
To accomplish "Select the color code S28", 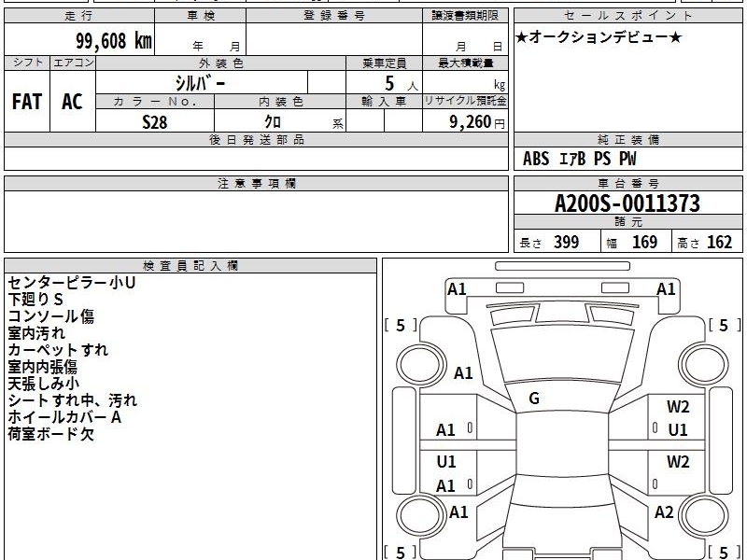I will click(155, 122).
